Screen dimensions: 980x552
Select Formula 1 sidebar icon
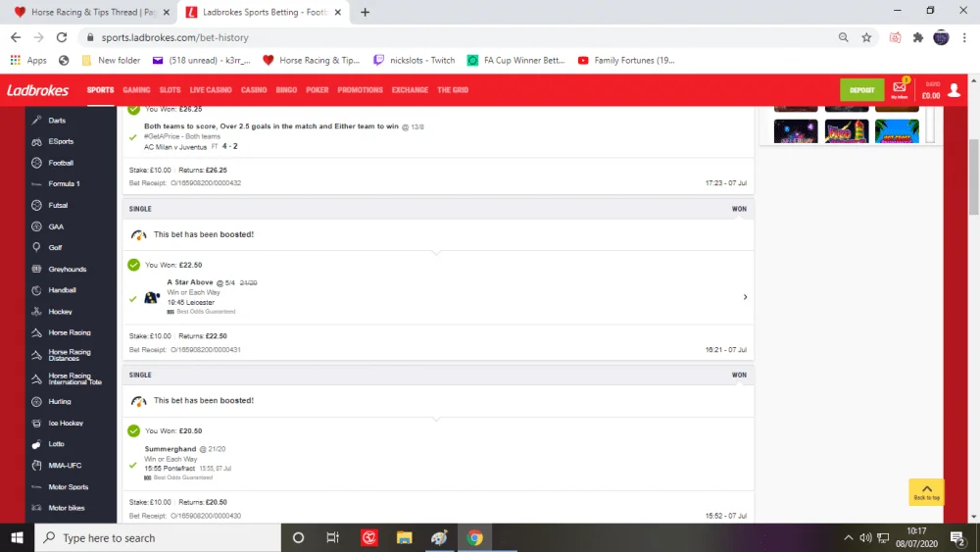coord(36,183)
